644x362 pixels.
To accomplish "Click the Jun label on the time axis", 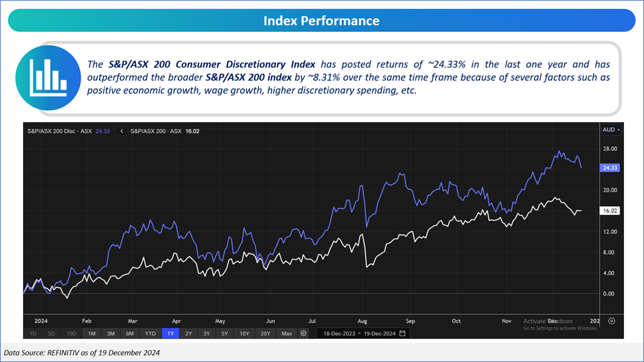I will 270,321.
